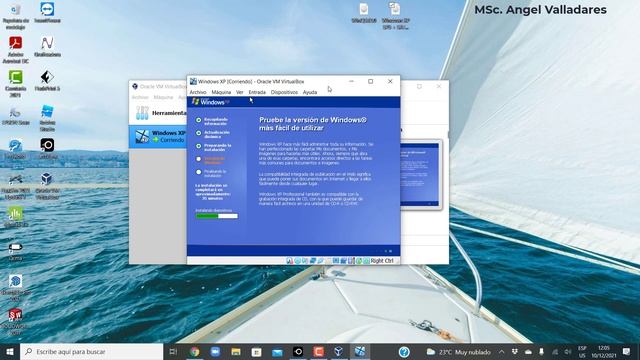Open the Windows XP file icon on desktop top

395,16
